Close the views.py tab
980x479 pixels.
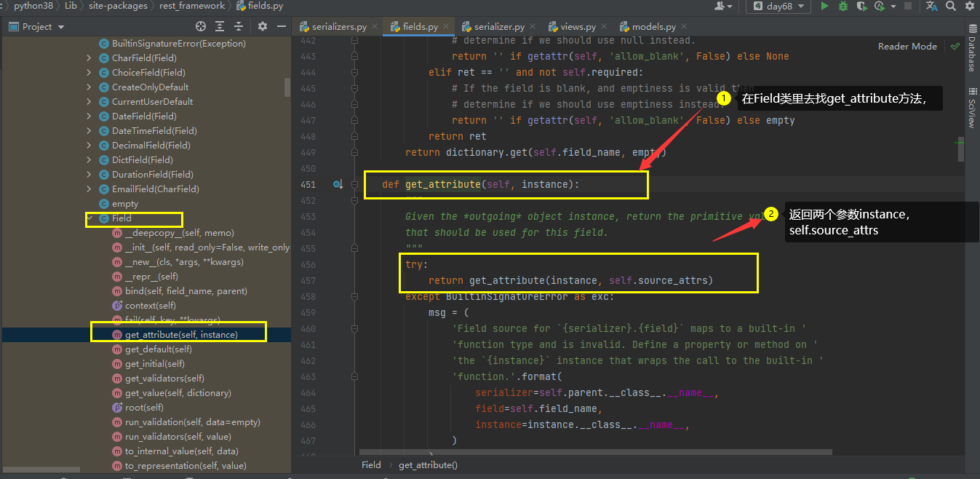tap(605, 27)
